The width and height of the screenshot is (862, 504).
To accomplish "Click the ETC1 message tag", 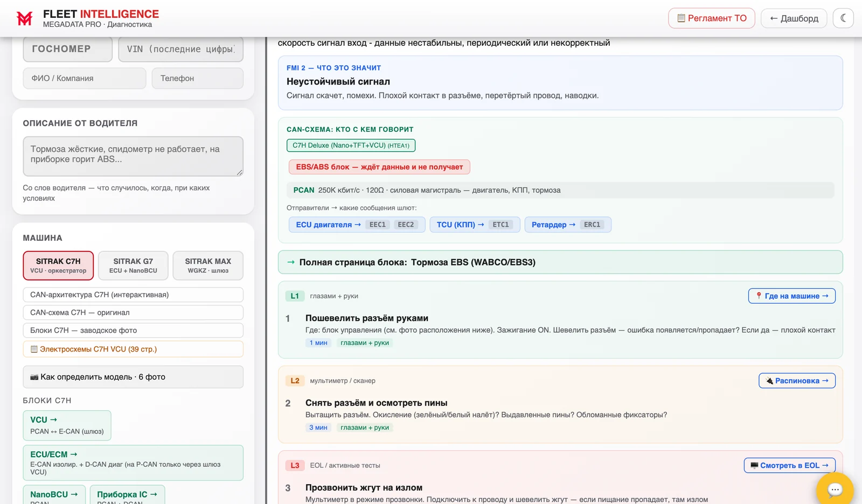I will point(500,225).
